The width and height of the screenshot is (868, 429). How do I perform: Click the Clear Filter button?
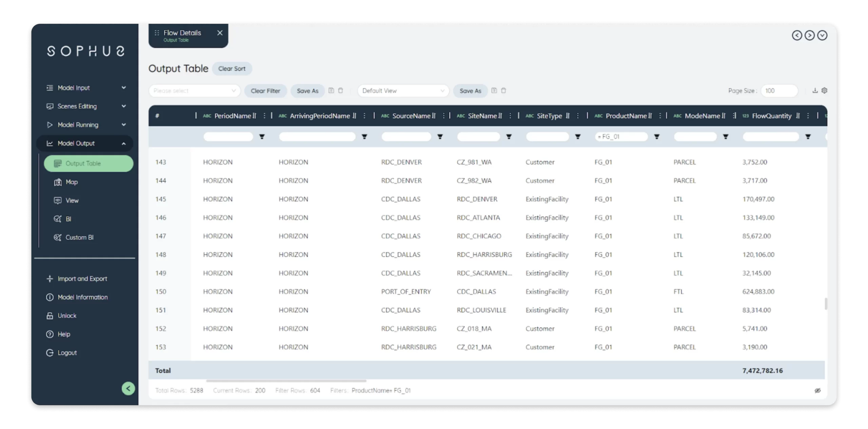point(266,90)
